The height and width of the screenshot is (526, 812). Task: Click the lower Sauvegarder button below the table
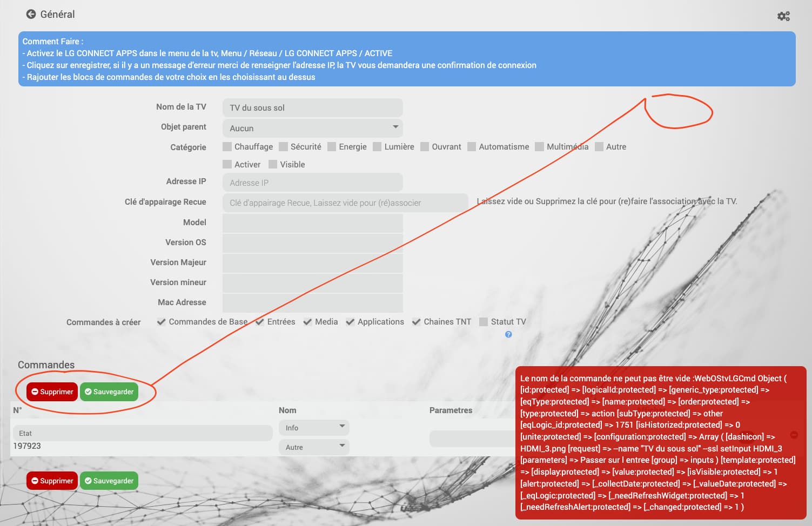point(109,481)
